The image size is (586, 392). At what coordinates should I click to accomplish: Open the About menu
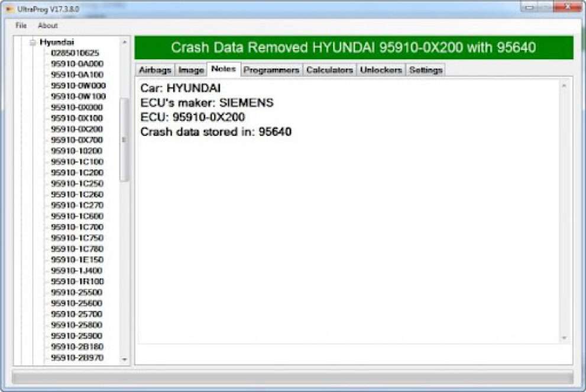(47, 25)
